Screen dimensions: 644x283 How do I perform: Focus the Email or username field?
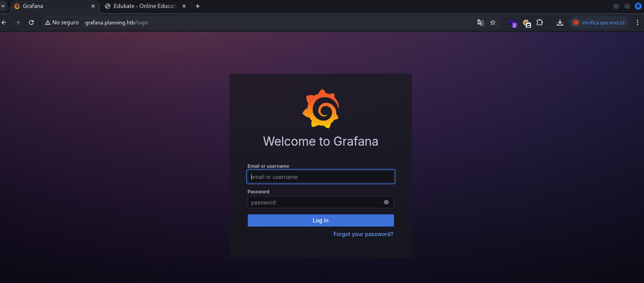[321, 177]
